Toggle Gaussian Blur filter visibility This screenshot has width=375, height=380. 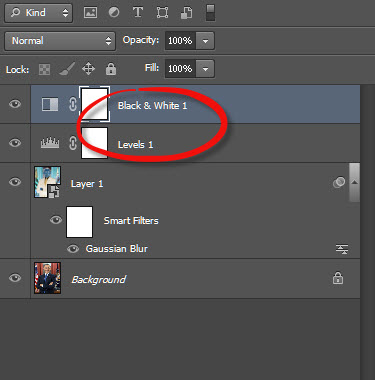pos(73,249)
